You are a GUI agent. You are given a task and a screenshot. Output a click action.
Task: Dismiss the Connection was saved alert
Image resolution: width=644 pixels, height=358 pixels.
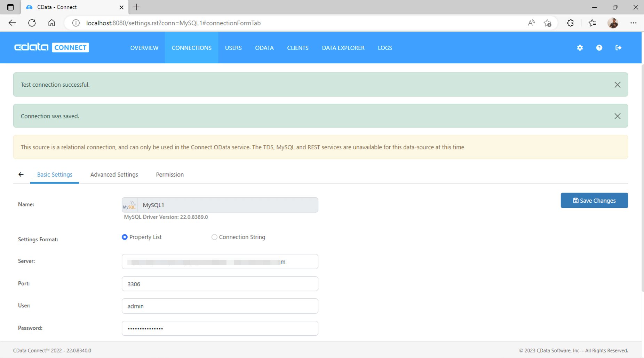point(617,116)
